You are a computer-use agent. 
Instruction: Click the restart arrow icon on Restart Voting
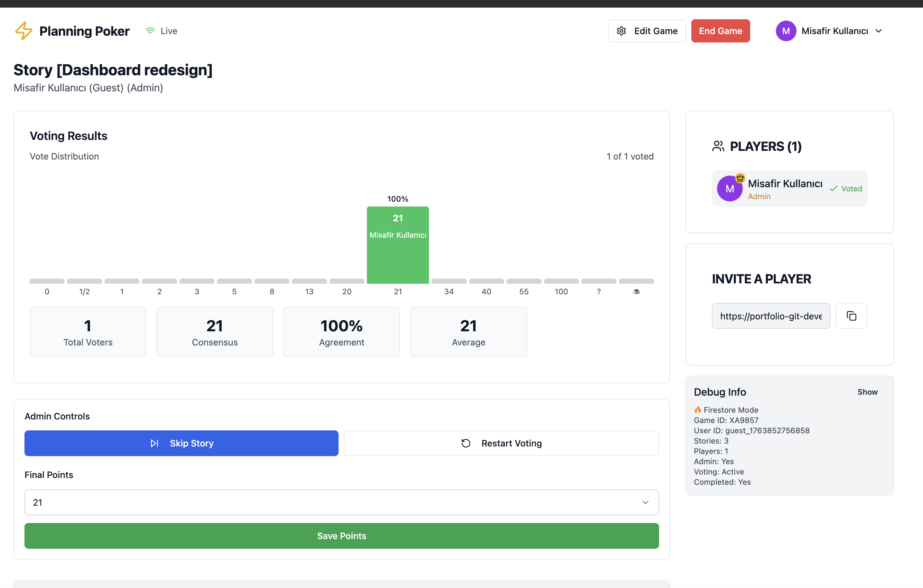click(466, 443)
